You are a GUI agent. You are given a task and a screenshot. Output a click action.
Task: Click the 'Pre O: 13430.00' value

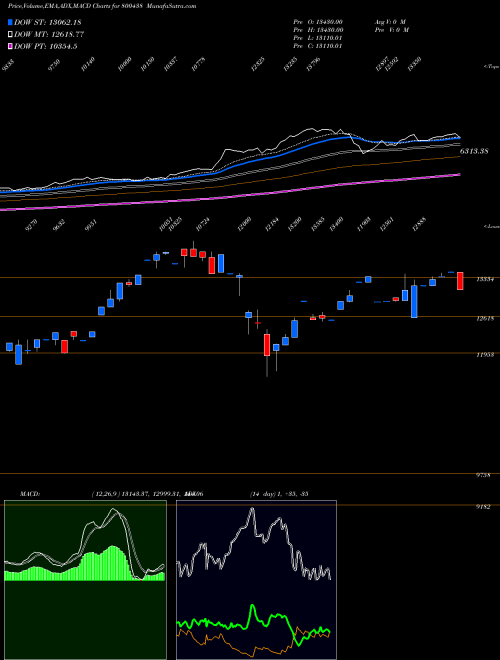319,21
